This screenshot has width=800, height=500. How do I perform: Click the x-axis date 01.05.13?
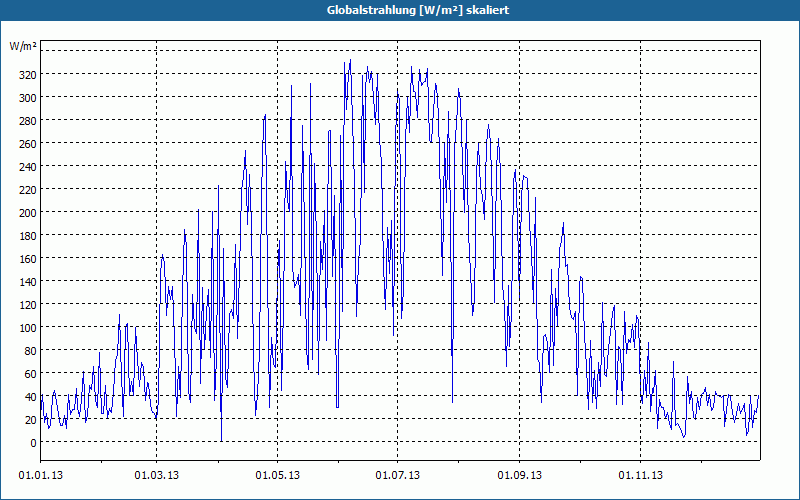tap(278, 476)
